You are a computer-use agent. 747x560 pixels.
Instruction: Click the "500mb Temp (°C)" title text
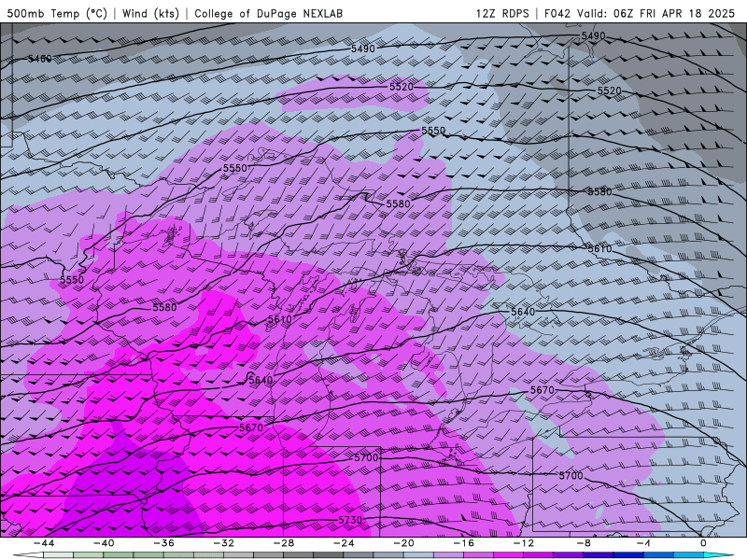pyautogui.click(x=57, y=13)
